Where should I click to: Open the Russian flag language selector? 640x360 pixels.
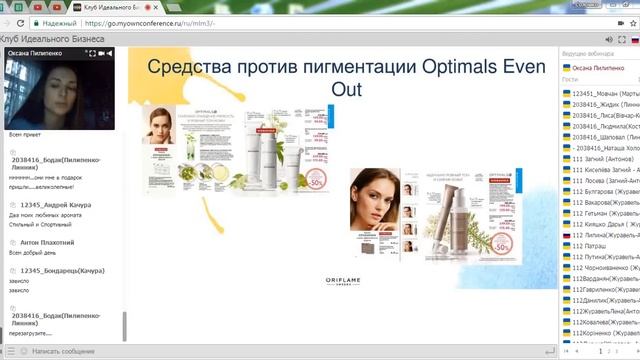[635, 40]
